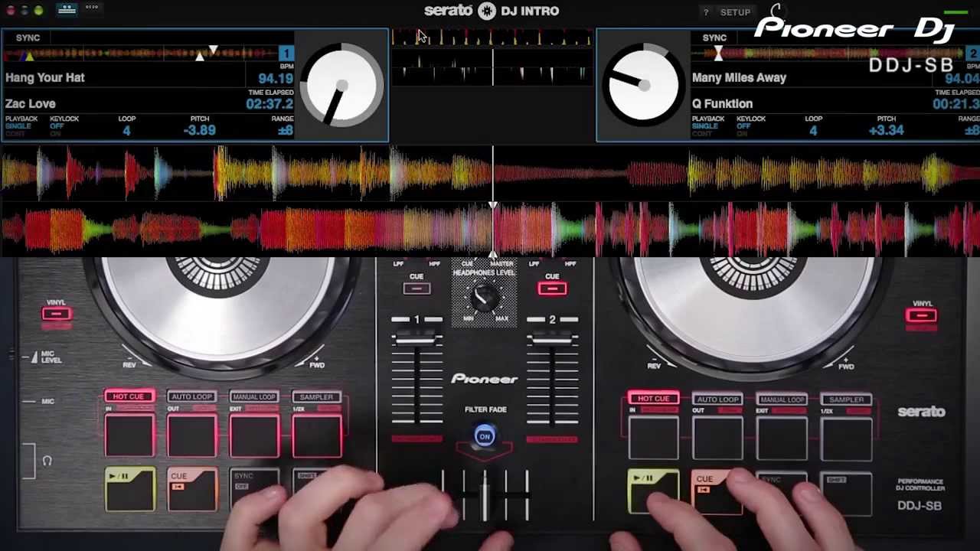Select the track title Hang Your Hat
Viewport: 980px width, 551px height.
click(45, 77)
